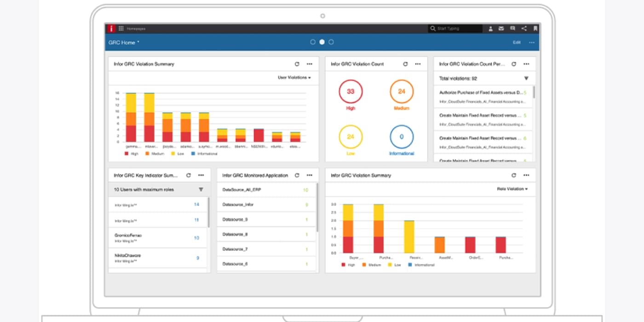Select Datasource_6 row
644x322 pixels.
tap(266, 264)
